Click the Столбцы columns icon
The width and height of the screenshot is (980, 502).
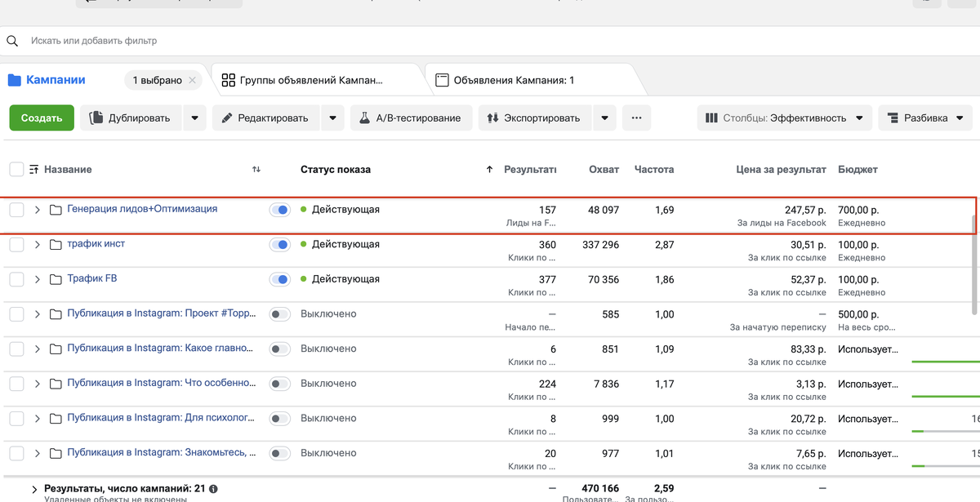(711, 118)
